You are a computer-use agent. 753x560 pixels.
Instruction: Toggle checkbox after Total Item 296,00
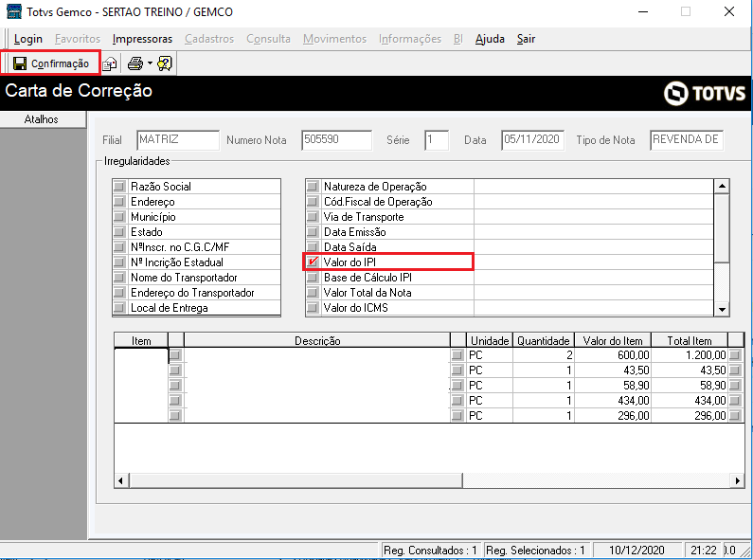point(735,415)
